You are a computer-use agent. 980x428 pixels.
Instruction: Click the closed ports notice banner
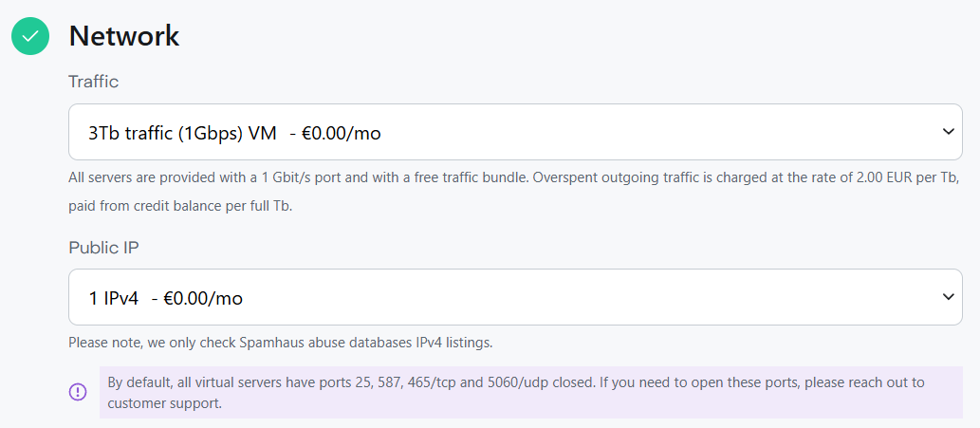pos(531,392)
